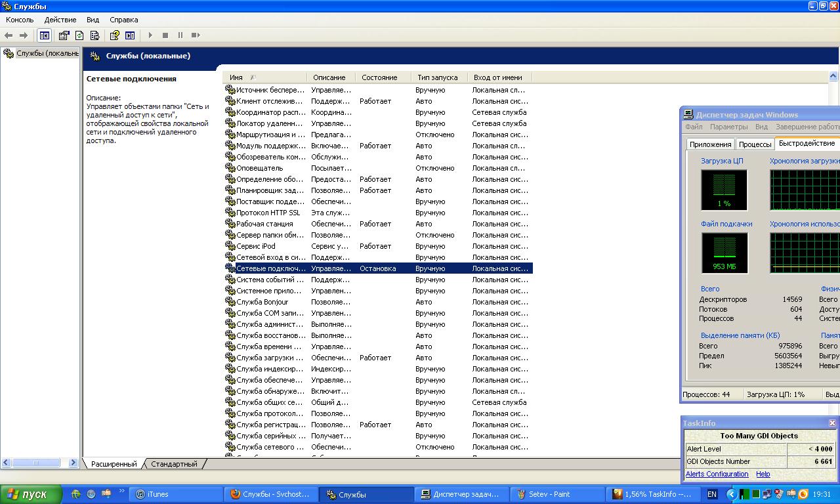The image size is (840, 504).
Task: Click the gear icon of Рабочая станция row
Action: [230, 224]
